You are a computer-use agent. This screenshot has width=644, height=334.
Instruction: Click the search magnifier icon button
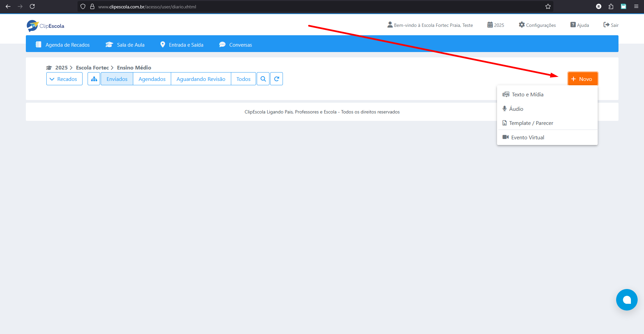263,79
